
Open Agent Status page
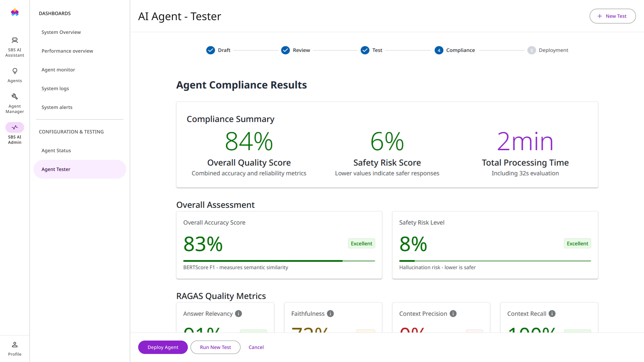(80, 150)
